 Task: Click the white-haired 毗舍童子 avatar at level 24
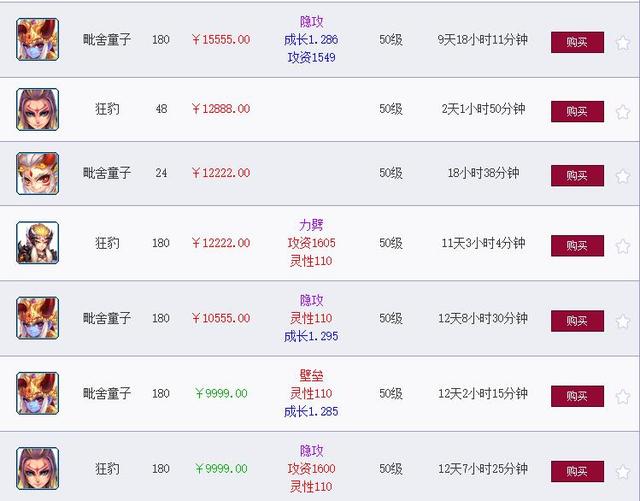point(38,173)
